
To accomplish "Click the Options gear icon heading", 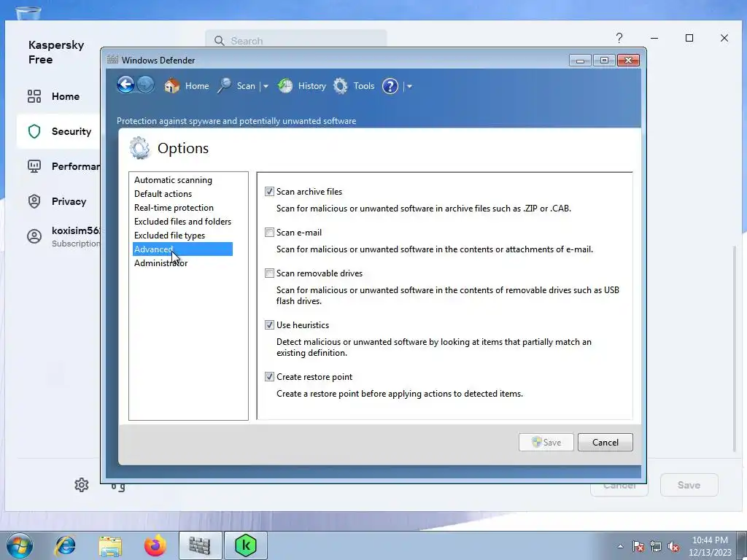I will tap(139, 148).
